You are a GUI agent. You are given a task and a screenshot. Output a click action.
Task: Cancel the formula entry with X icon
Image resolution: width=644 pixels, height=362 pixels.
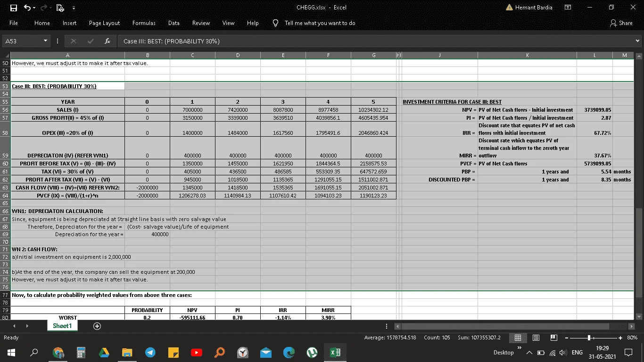[74, 41]
